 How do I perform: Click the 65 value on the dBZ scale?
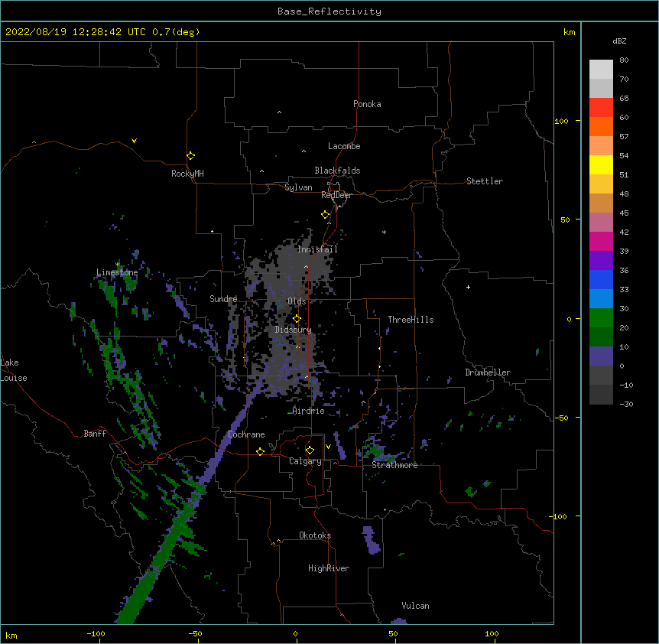[624, 98]
